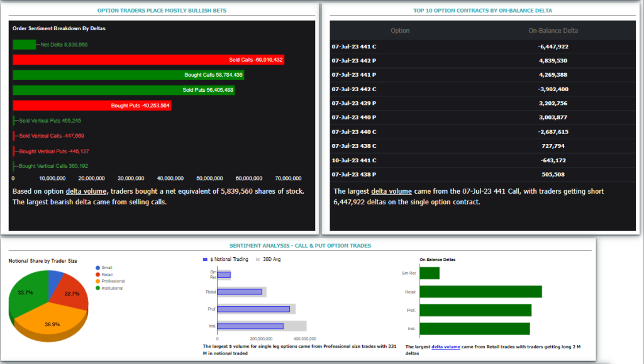Viewport: 644px width, 364px height.
Task: Click Top 10 Option Contracts heading
Action: [x=482, y=11]
